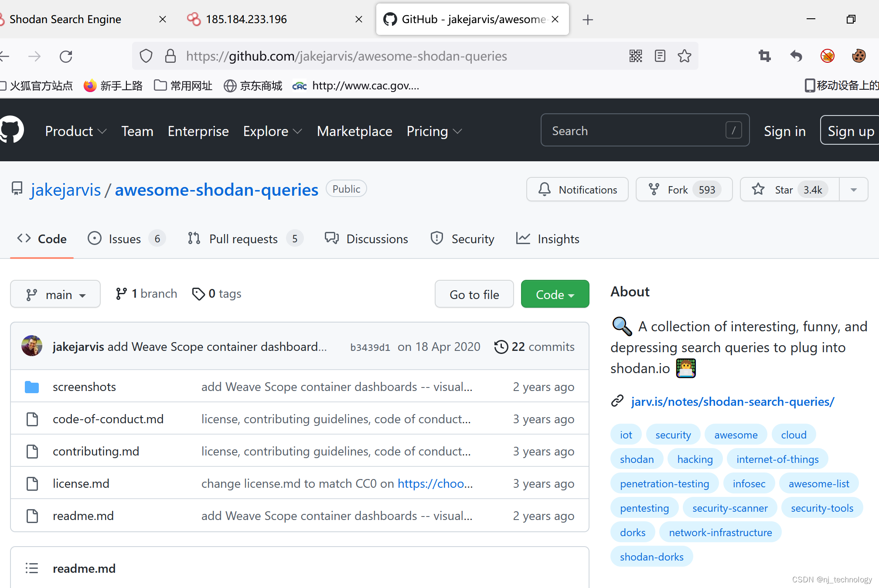This screenshot has height=588, width=879.
Task: Click the commit history clock icon
Action: [501, 347]
